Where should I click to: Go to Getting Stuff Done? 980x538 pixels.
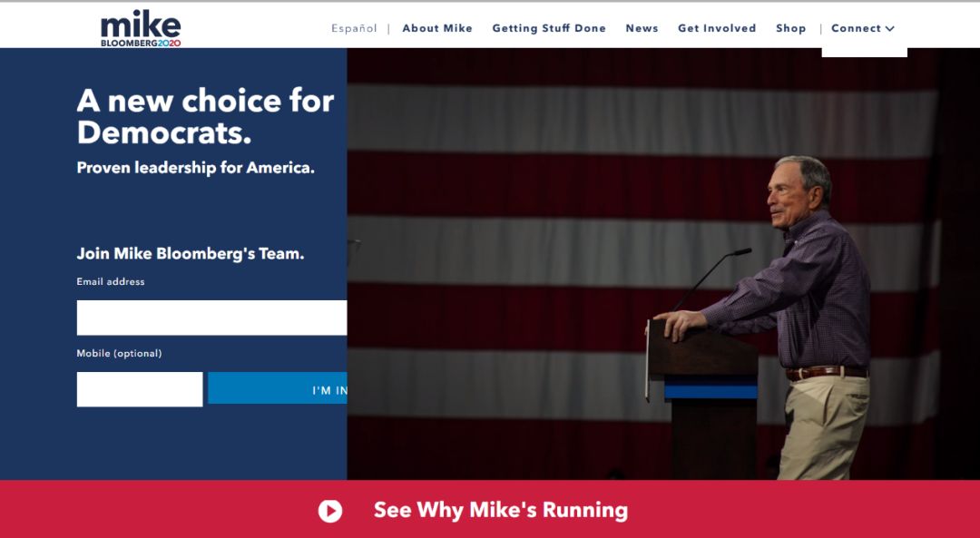click(549, 28)
